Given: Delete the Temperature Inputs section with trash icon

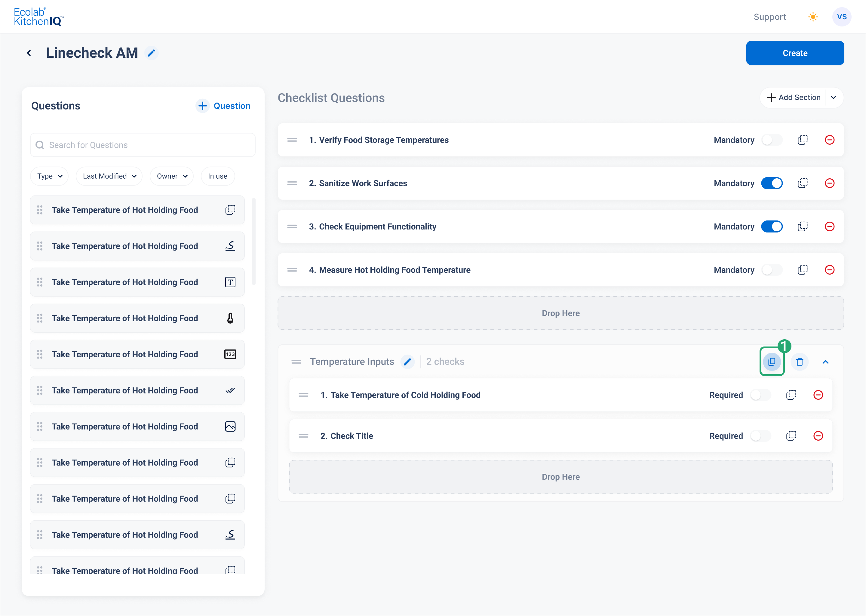Looking at the screenshot, I should pyautogui.click(x=800, y=362).
